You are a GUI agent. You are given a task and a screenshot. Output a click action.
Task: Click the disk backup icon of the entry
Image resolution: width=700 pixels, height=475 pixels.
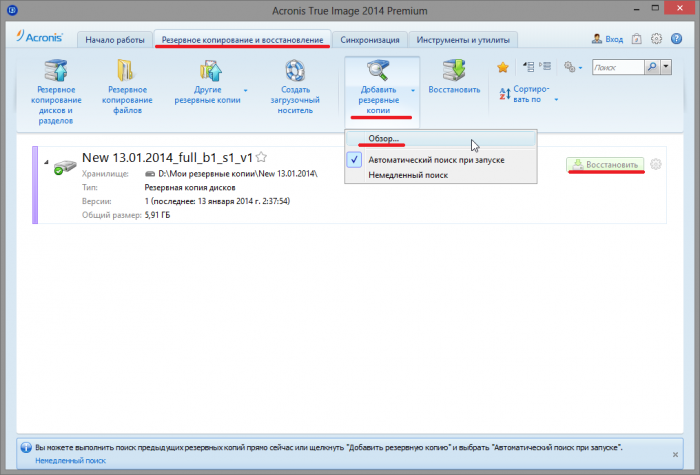65,167
